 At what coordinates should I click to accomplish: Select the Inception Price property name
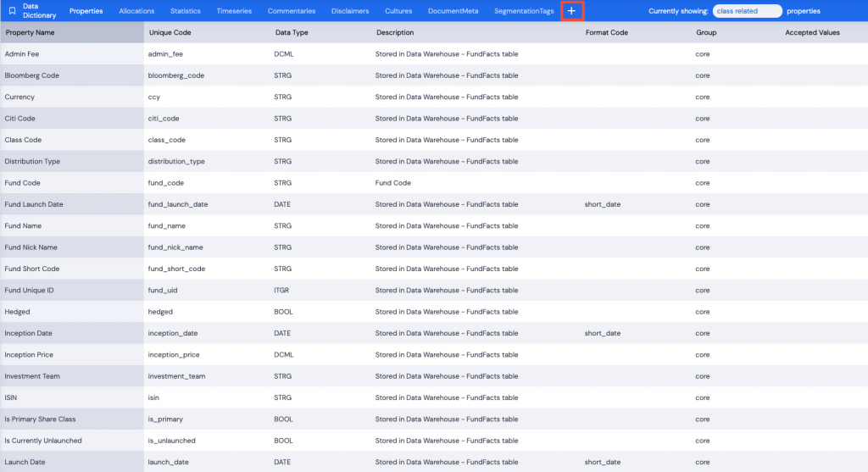click(x=29, y=355)
